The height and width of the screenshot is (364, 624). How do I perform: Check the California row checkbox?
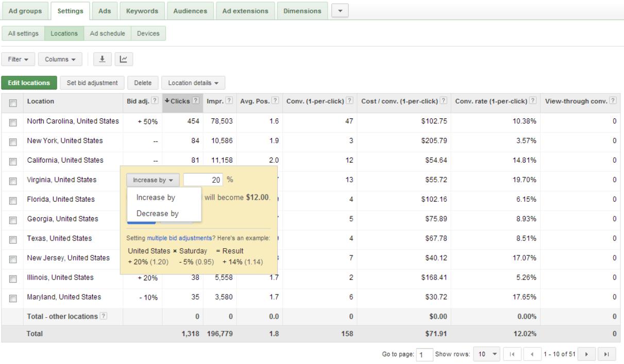tap(12, 161)
